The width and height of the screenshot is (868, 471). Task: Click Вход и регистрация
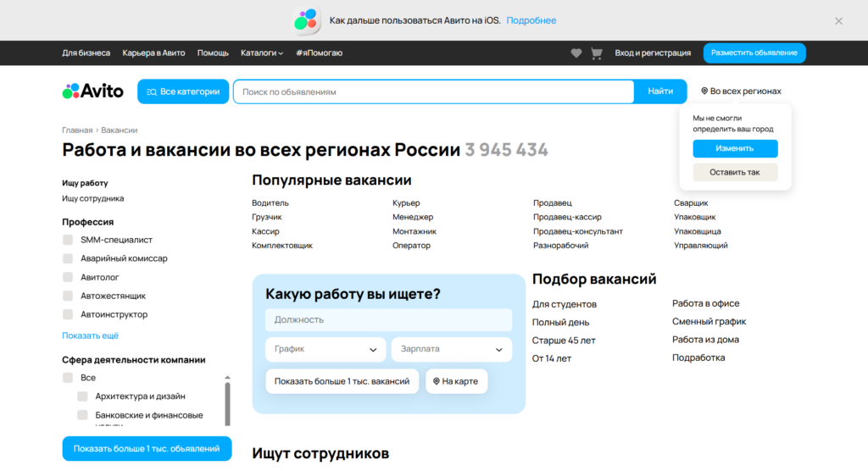(653, 53)
